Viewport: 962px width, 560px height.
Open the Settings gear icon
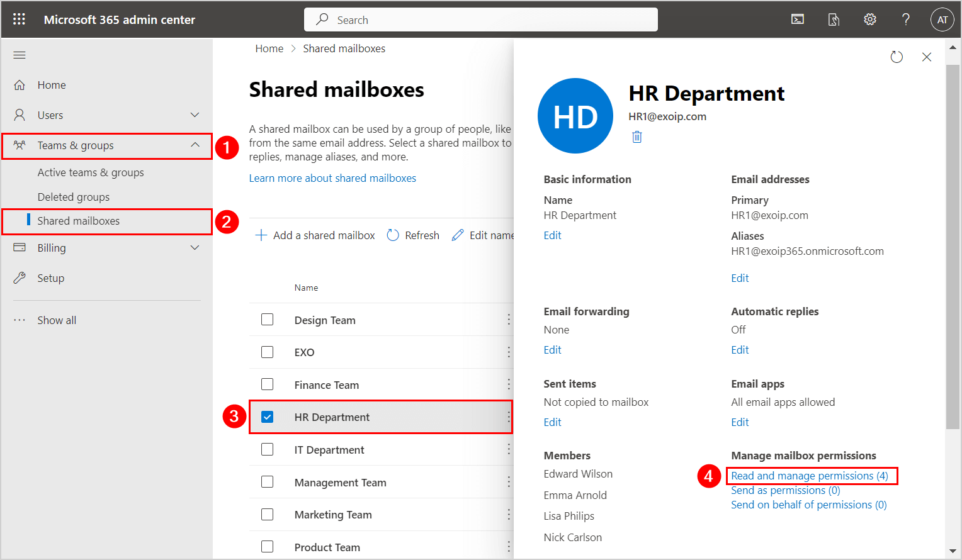point(870,20)
